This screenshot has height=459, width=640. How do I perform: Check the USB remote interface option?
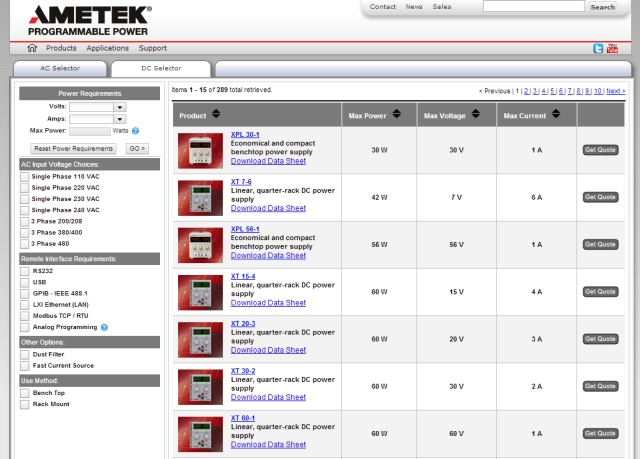click(x=25, y=282)
